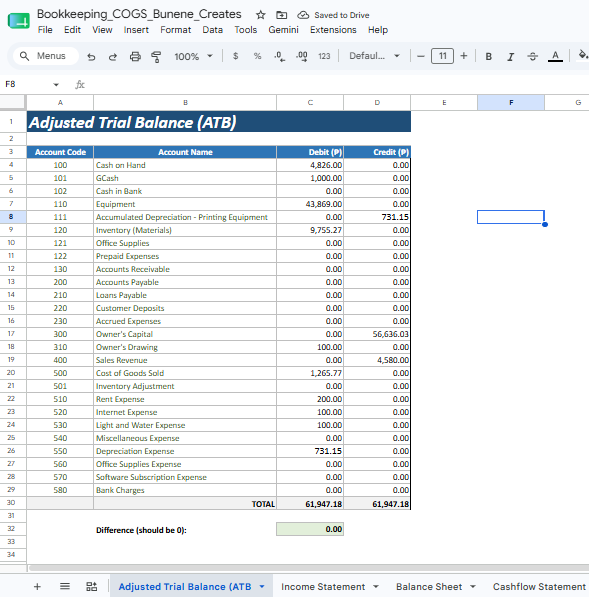Open the File menu
589x597 pixels.
tap(45, 30)
